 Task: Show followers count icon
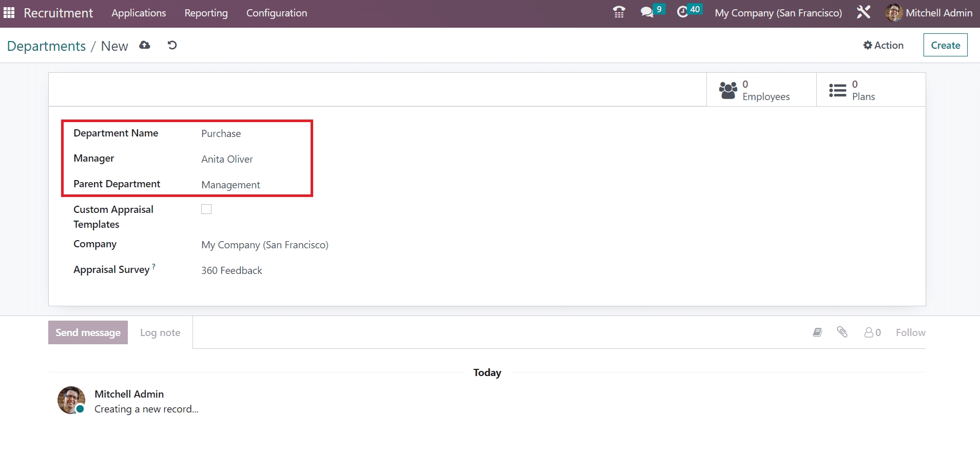coord(872,332)
